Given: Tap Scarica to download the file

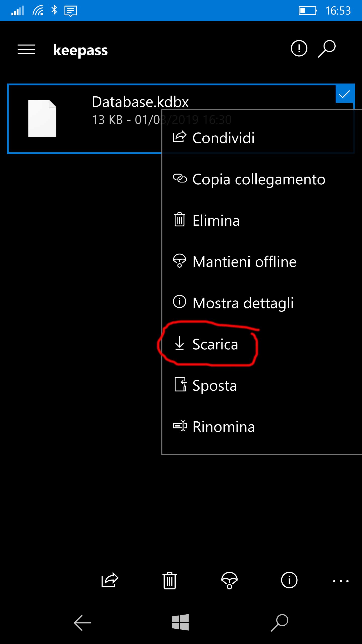Looking at the screenshot, I should 215,344.
